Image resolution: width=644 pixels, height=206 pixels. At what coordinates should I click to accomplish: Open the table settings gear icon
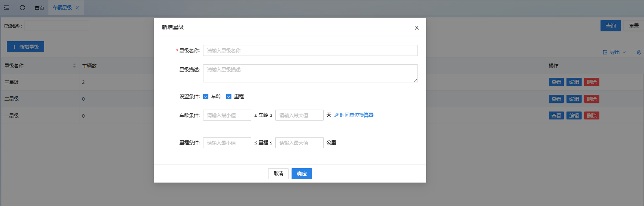pyautogui.click(x=639, y=52)
